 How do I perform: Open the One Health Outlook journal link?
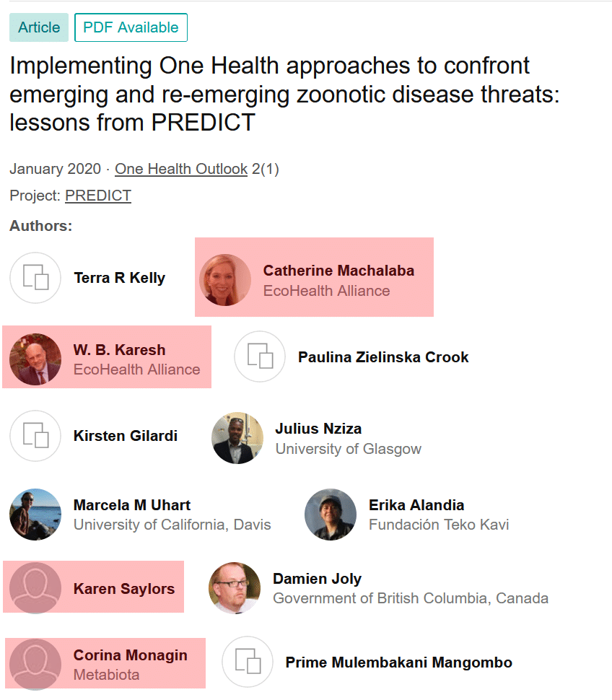click(x=181, y=169)
